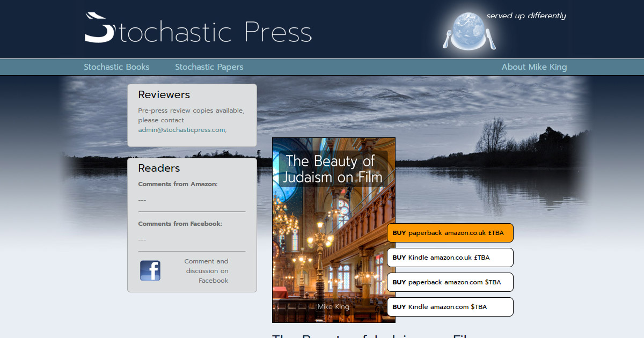Buy Kindle edition on amazon.co.uk
Viewport: 644px width, 338px height.
click(x=450, y=258)
